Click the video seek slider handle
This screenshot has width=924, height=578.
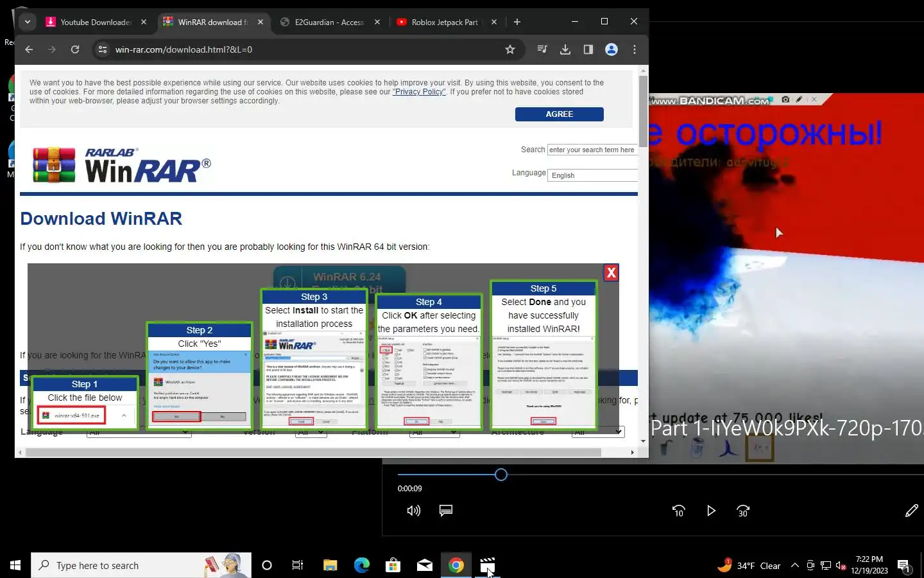click(501, 475)
